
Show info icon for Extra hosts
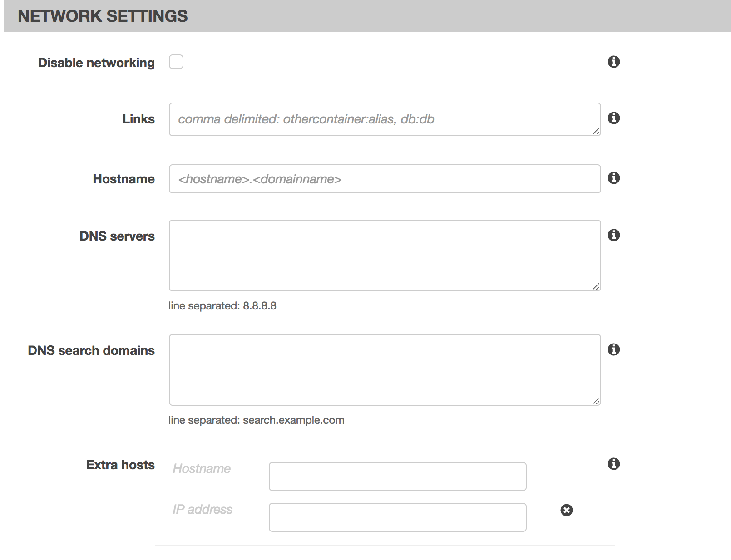[614, 464]
